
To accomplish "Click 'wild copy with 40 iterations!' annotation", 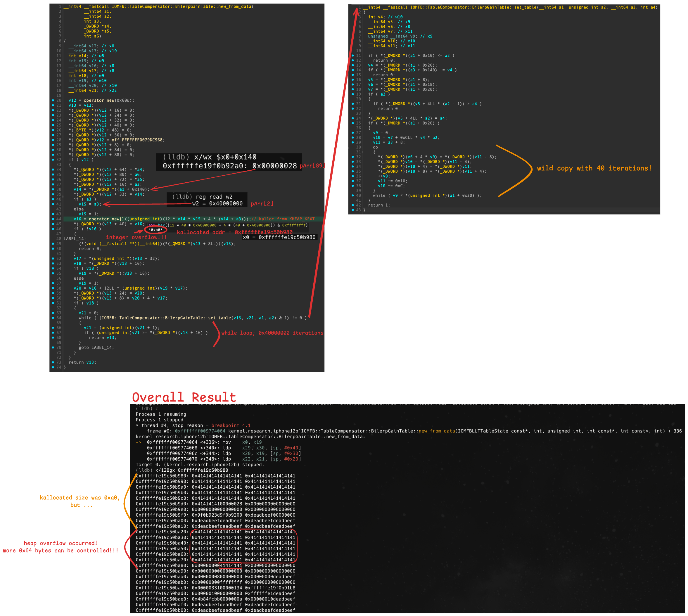I will pos(594,168).
